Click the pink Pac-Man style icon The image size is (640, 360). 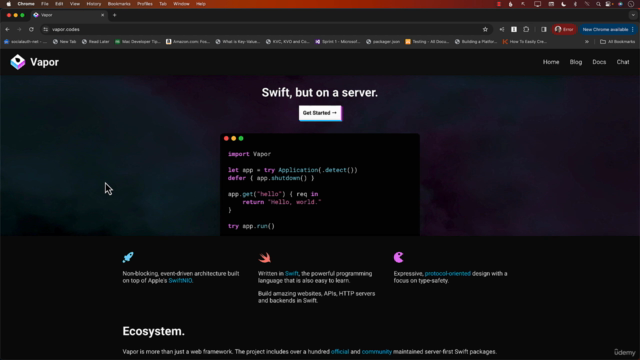399,257
